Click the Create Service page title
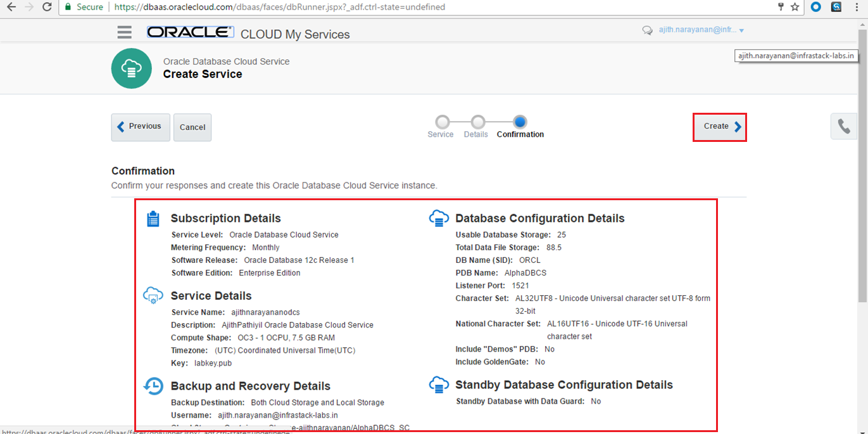The height and width of the screenshot is (434, 868). coord(203,74)
